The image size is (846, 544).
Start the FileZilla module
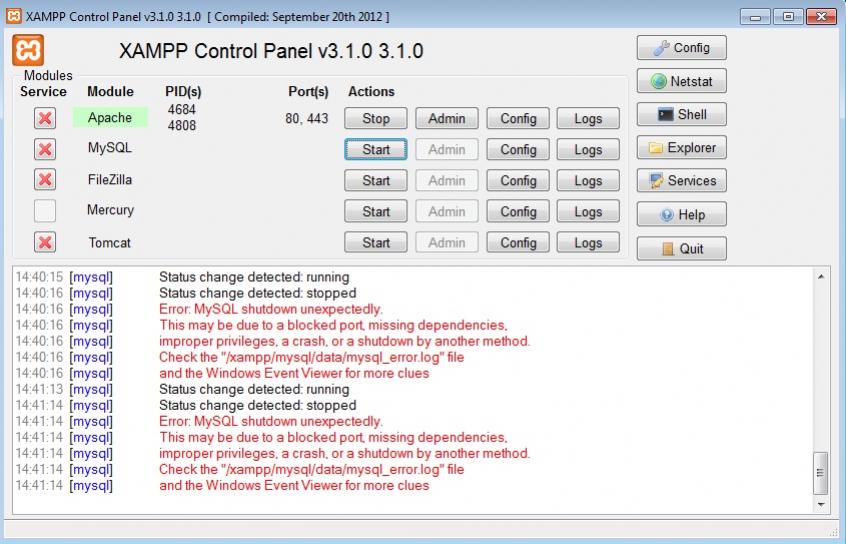point(376,180)
